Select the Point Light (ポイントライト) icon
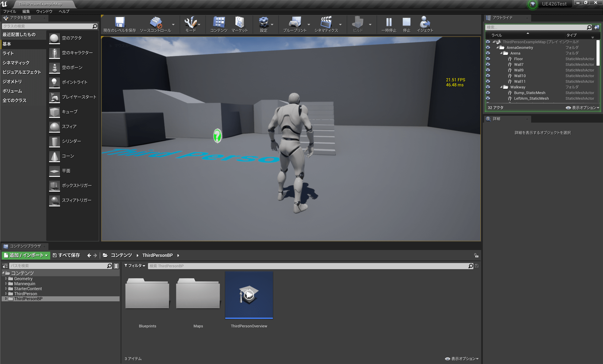Viewport: 603px width, 364px height. click(54, 83)
